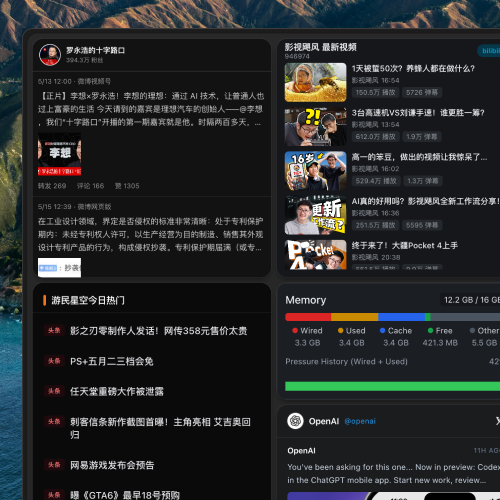Open headline 影之刃零制作人发话！网传358元售价太贵
This screenshot has width=500, height=500.
pos(159,331)
